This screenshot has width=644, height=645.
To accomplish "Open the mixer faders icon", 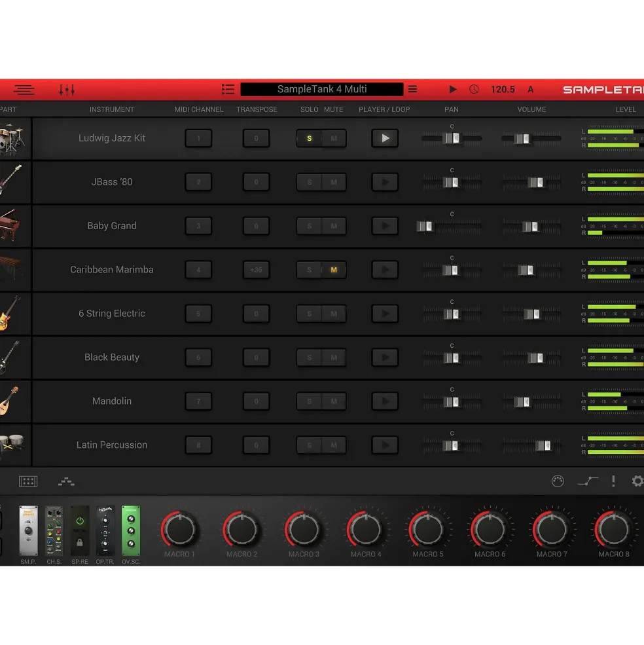I will point(67,89).
